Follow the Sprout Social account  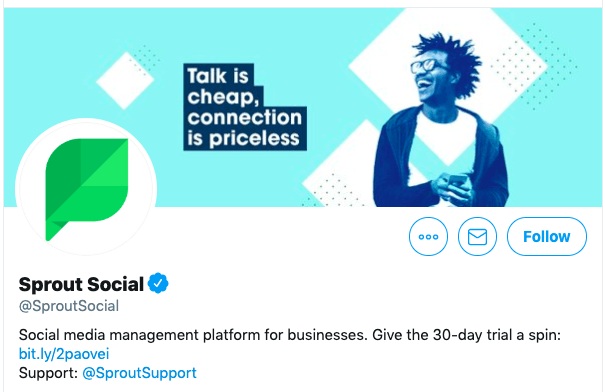coord(547,237)
